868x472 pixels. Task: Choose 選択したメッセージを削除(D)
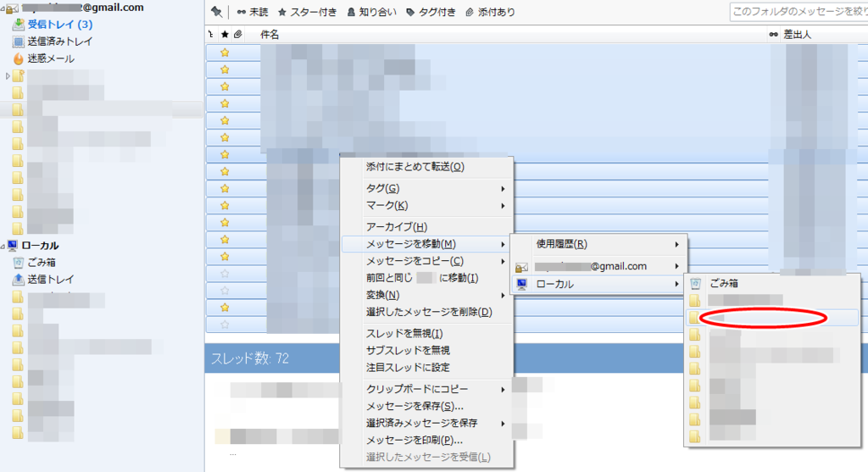pos(426,312)
